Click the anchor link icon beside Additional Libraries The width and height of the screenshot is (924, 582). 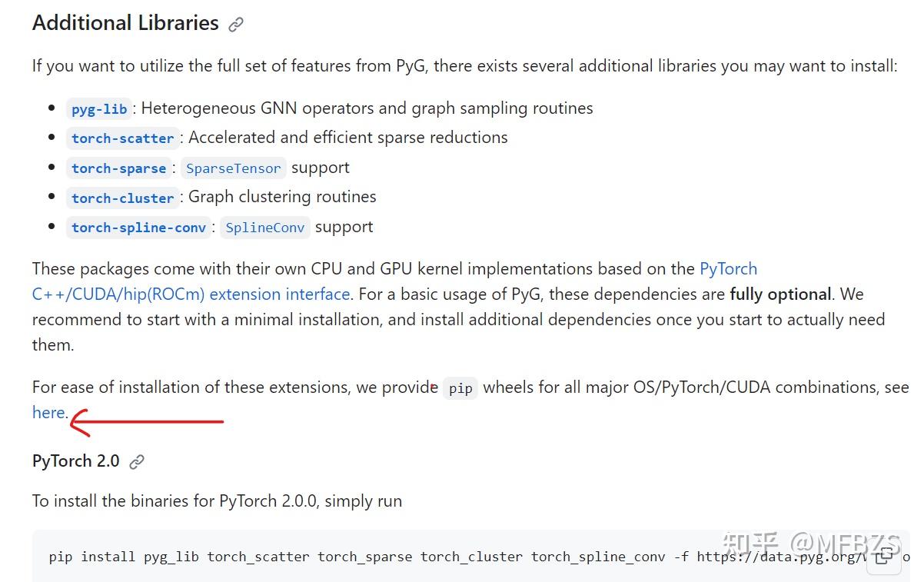(x=236, y=25)
